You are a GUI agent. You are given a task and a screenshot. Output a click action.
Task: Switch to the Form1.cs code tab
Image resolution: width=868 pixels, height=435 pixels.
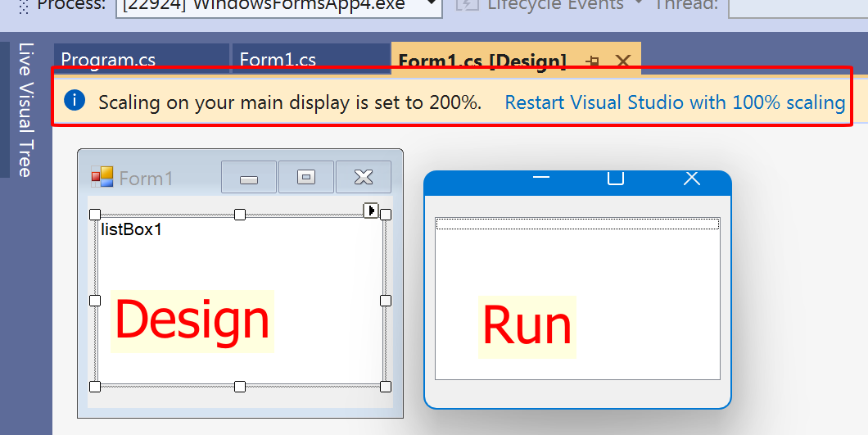click(x=311, y=59)
